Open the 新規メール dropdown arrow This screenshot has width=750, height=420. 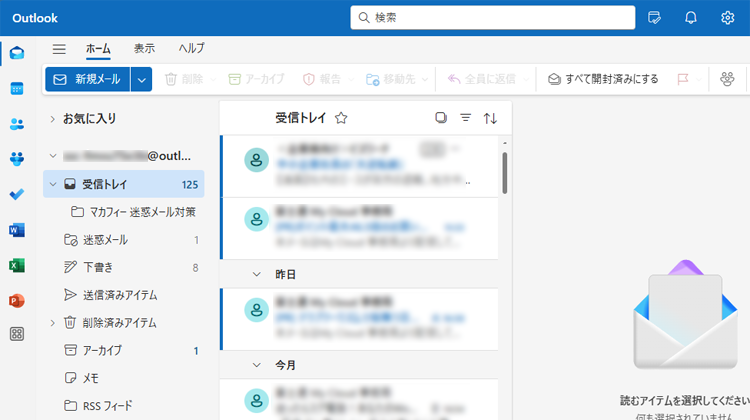coord(142,79)
